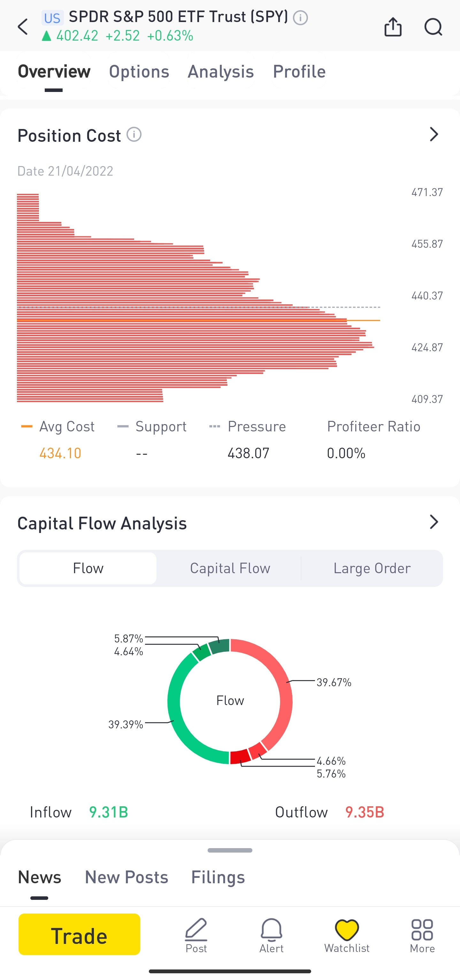Tap info icon beside SPY title
Viewport: 460px width, 980px height.
click(x=301, y=18)
